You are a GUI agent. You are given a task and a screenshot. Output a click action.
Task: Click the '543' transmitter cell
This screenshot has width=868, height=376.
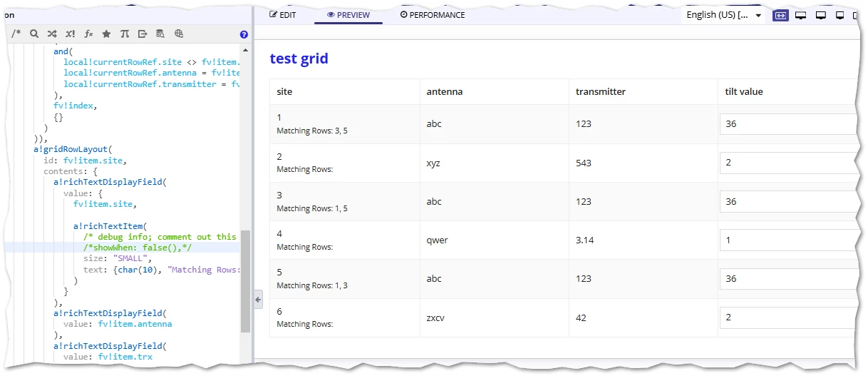coord(584,163)
